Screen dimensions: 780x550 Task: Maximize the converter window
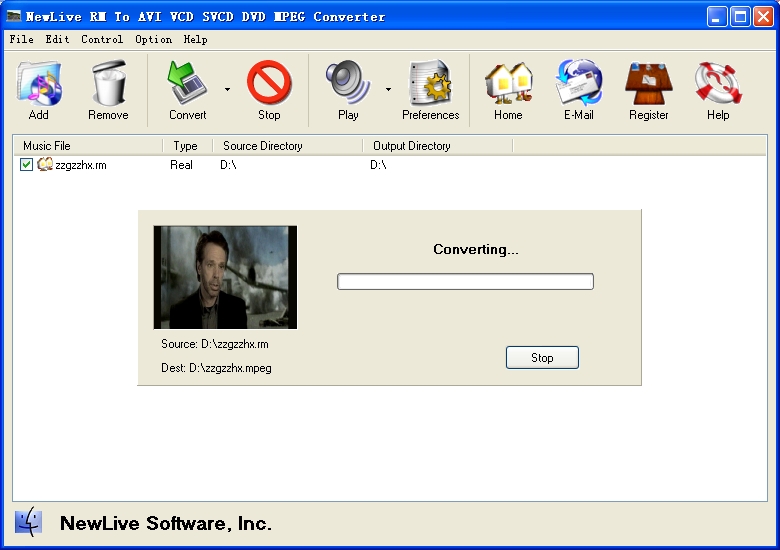[740, 16]
